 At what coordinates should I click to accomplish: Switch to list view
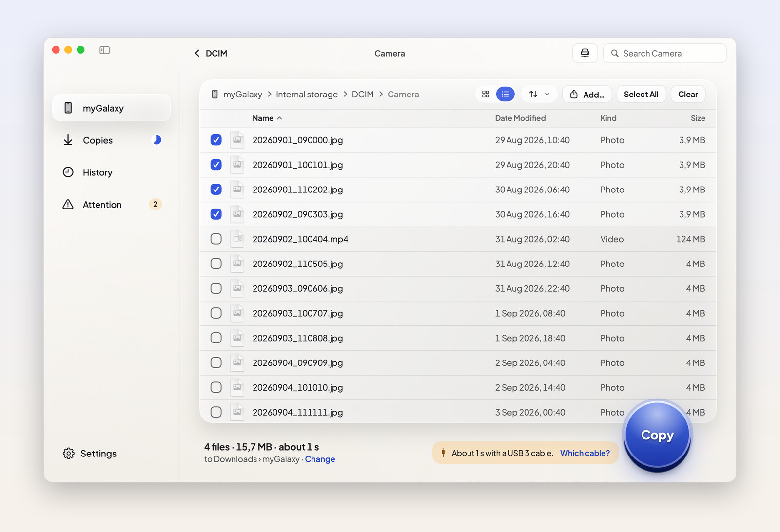[506, 94]
